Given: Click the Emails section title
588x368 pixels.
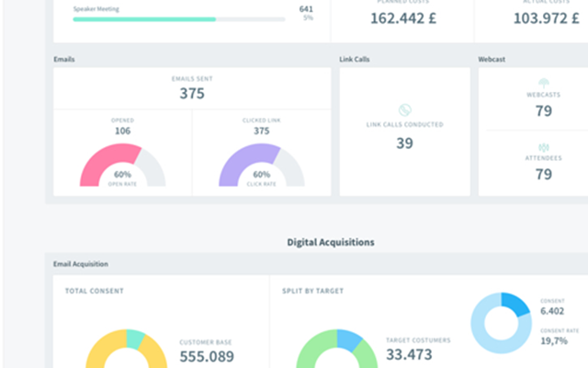Looking at the screenshot, I should pos(64,59).
